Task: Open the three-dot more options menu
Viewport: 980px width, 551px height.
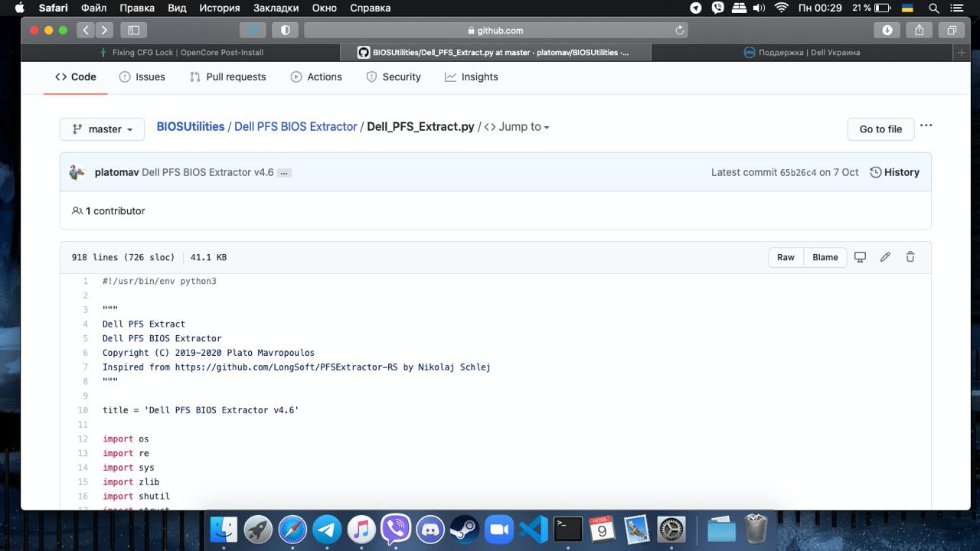Action: coord(926,126)
